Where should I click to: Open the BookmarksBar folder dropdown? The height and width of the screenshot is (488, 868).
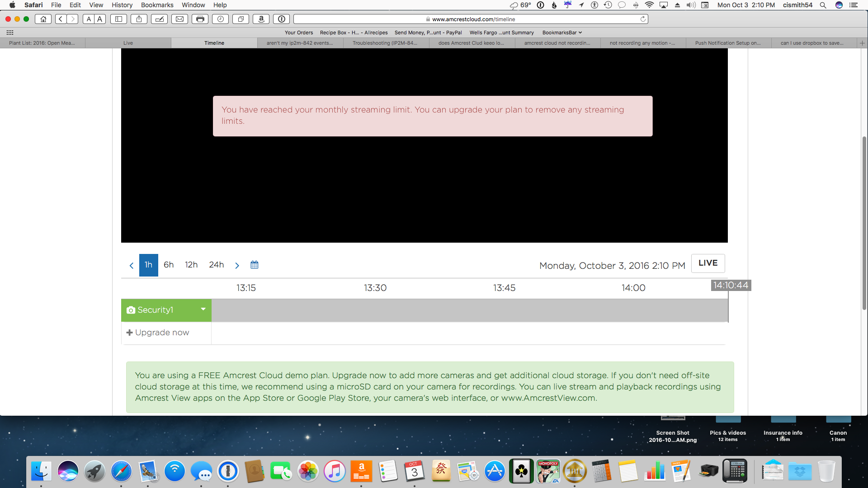(562, 33)
